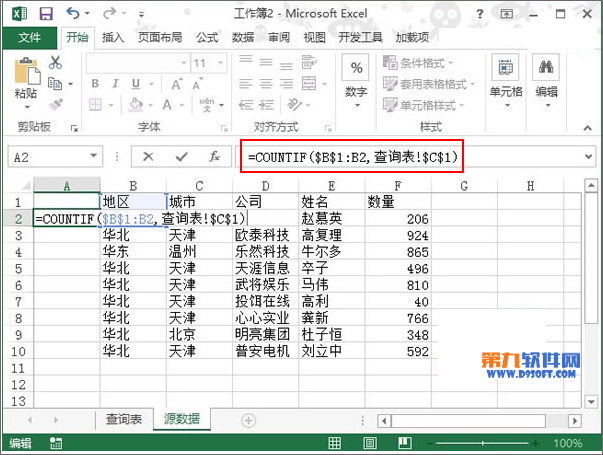Click the Middle Align icon
Viewport: 603px width, 455px height.
(x=266, y=62)
